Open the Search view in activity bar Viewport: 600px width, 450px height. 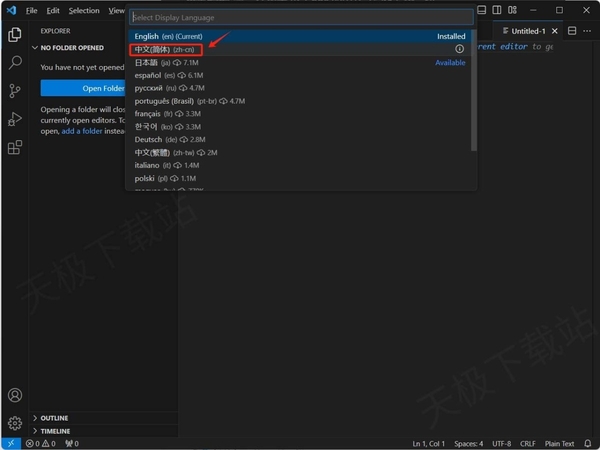click(x=15, y=63)
